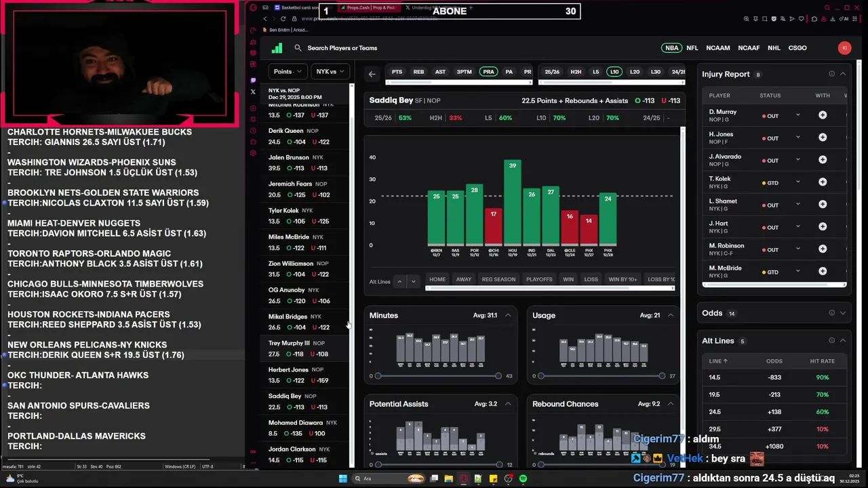The image size is (868, 488).
Task: Switch to the NFL league tab
Action: pyautogui.click(x=692, y=48)
